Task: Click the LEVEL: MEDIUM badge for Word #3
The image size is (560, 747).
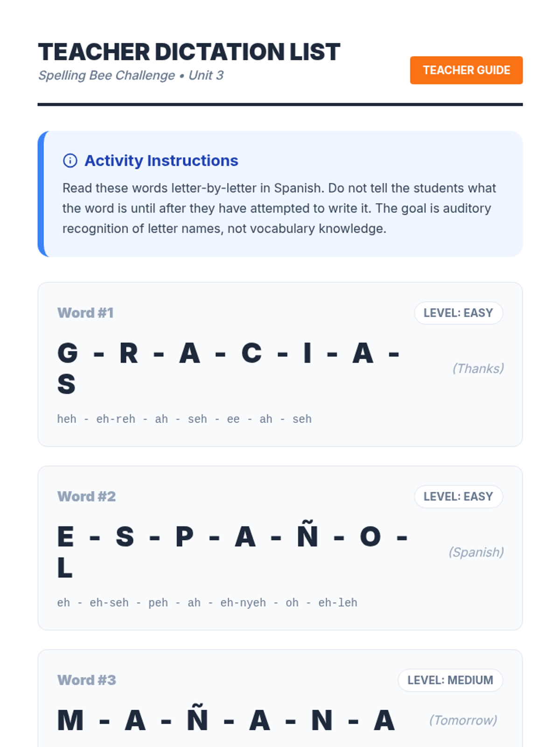Action: (x=450, y=680)
